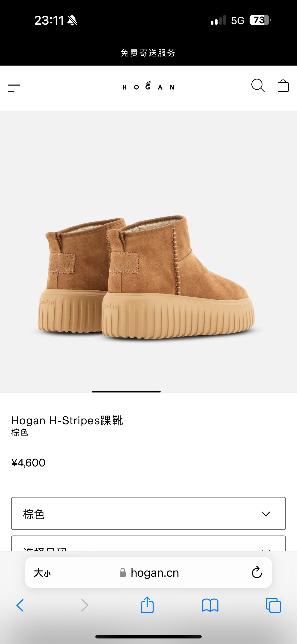Tap the boot product image

(146, 277)
